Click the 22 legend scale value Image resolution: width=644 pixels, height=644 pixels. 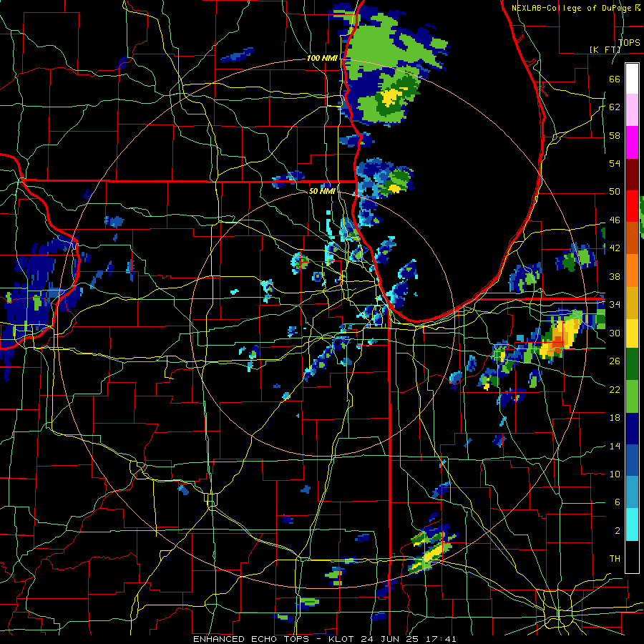615,389
